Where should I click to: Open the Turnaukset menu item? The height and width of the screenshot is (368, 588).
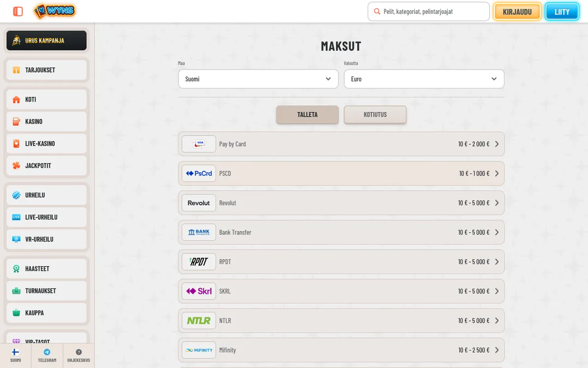tap(47, 291)
